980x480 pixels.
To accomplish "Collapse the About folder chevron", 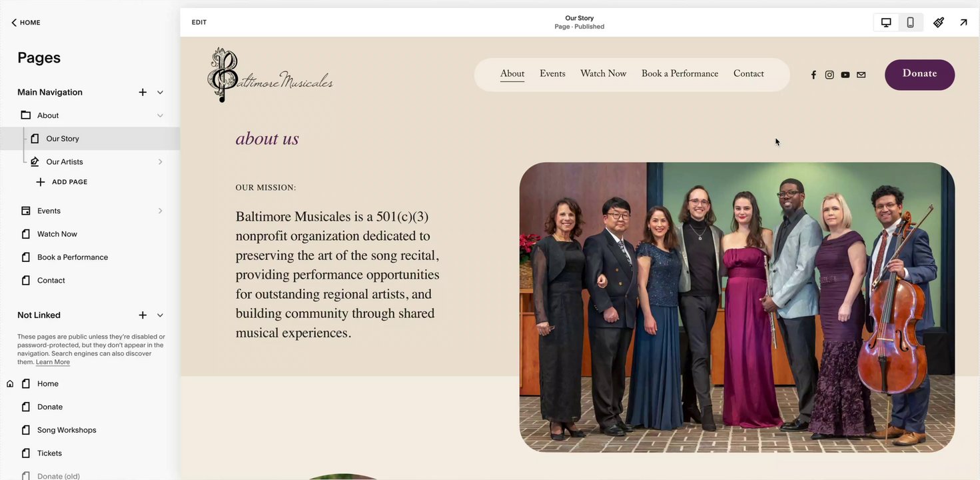I will coord(160,115).
